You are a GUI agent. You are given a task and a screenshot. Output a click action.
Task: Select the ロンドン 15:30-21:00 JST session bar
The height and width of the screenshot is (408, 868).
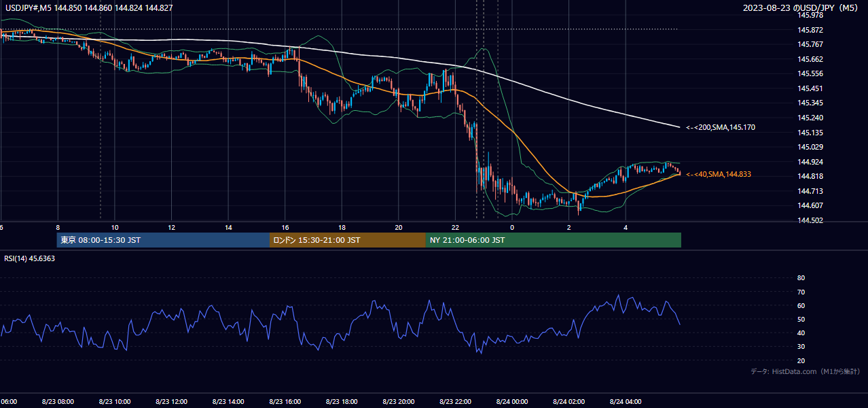click(x=348, y=240)
